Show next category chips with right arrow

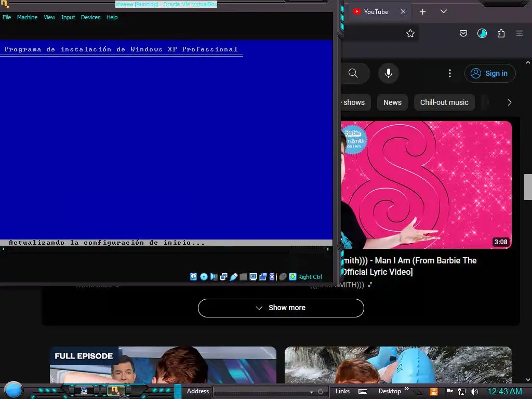pos(509,102)
